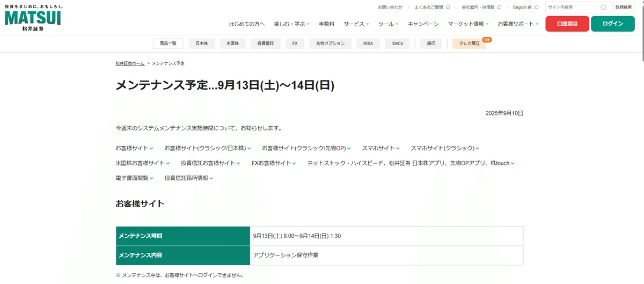Expand the ツール menu
The image size is (644, 284).
389,24
